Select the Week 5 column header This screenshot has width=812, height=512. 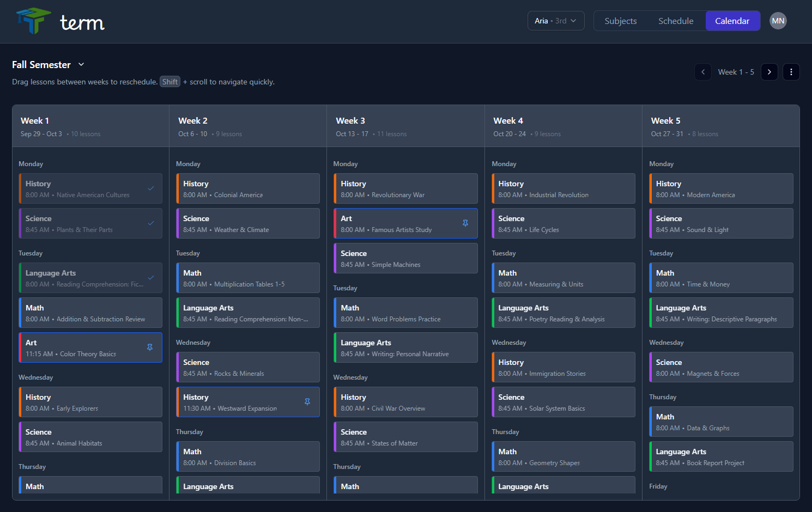point(720,126)
